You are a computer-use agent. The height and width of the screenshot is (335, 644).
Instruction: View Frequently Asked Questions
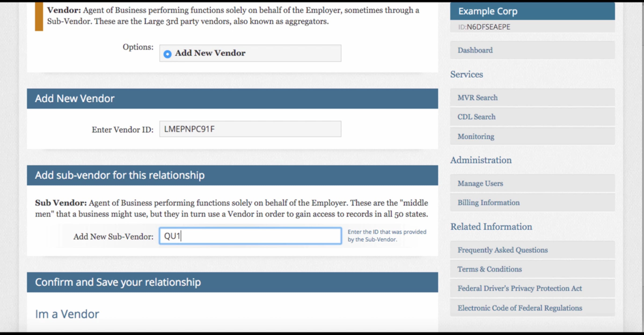(x=503, y=250)
